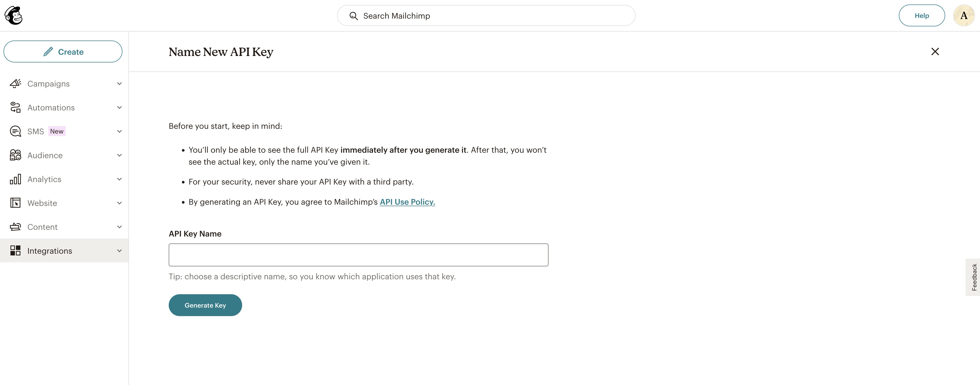Screen dimensions: 980x385
Task: Open the Content menu label
Action: (42, 227)
